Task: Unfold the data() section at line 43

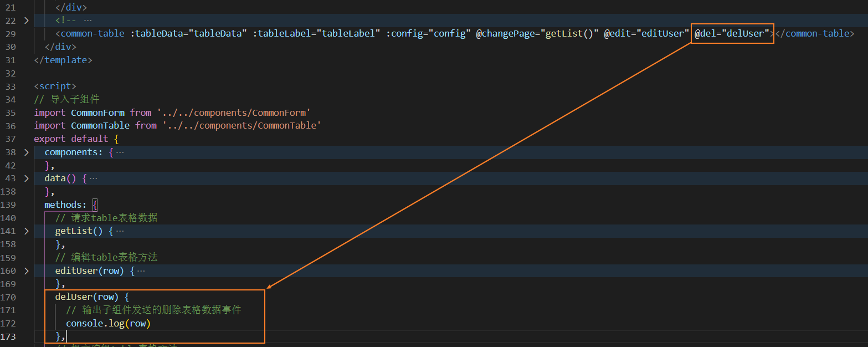Action: [x=27, y=178]
